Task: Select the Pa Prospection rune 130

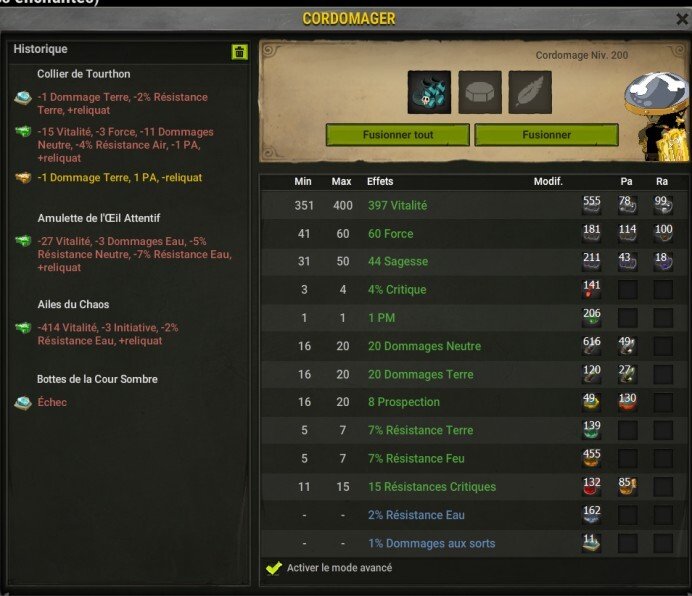Action: point(627,402)
